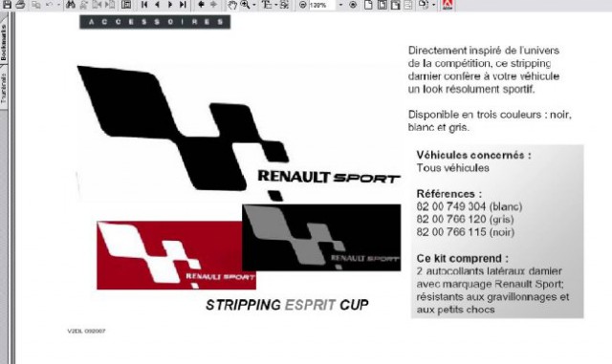Click the Save icon in toolbar
The width and height of the screenshot is (612, 364).
point(7,5)
